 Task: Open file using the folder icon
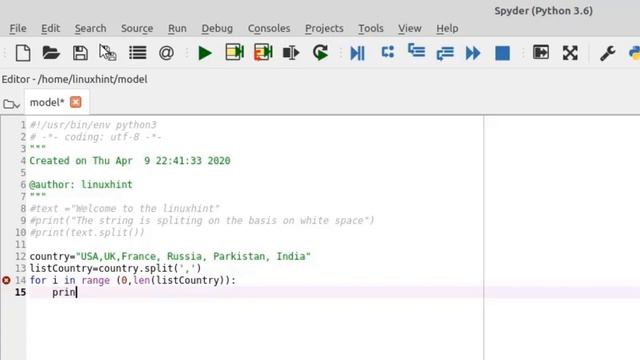tap(51, 53)
